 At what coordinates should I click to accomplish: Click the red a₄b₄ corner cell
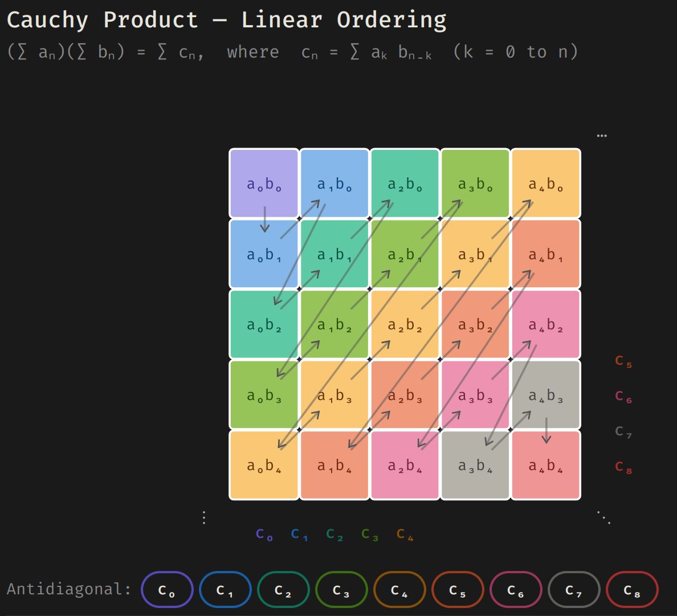(x=545, y=466)
